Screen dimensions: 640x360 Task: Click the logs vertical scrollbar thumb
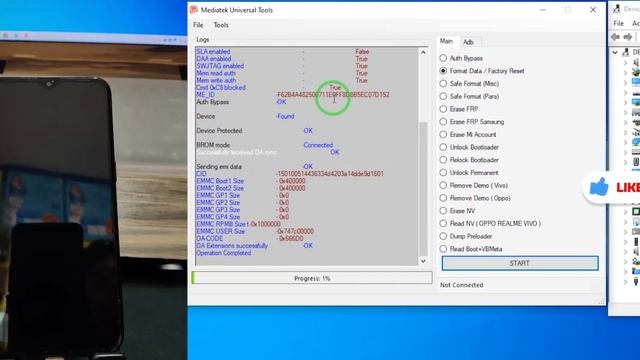423,188
